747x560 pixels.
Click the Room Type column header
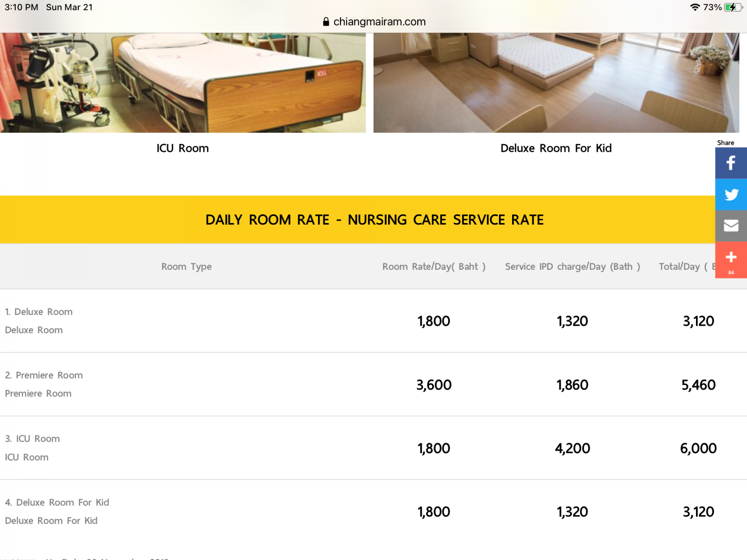pyautogui.click(x=186, y=266)
